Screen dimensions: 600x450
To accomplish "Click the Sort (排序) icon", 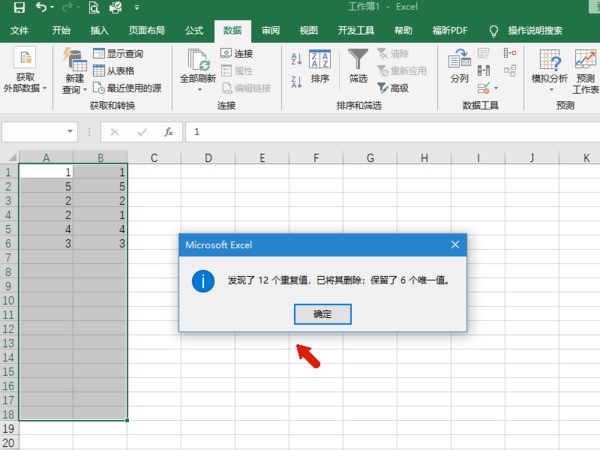I will pyautogui.click(x=320, y=65).
